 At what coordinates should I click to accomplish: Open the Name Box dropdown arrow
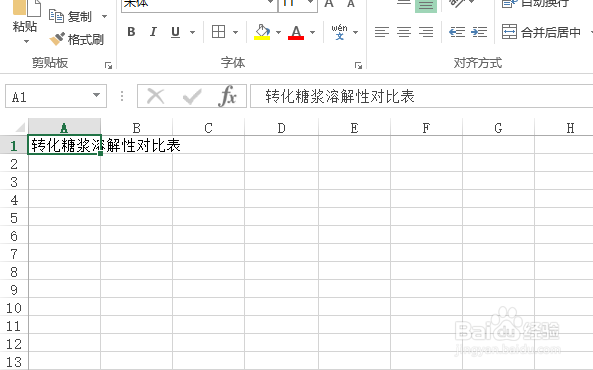click(97, 95)
